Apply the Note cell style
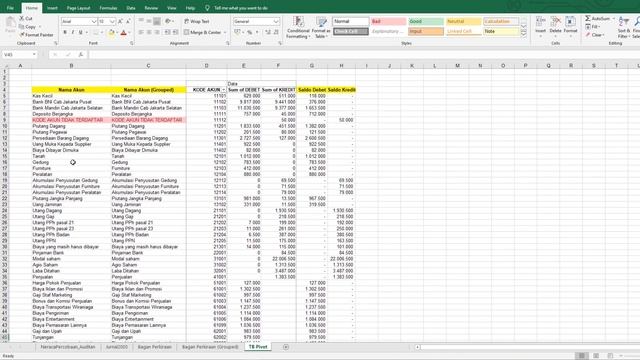Viewport: 640px width, 360px height. point(501,31)
